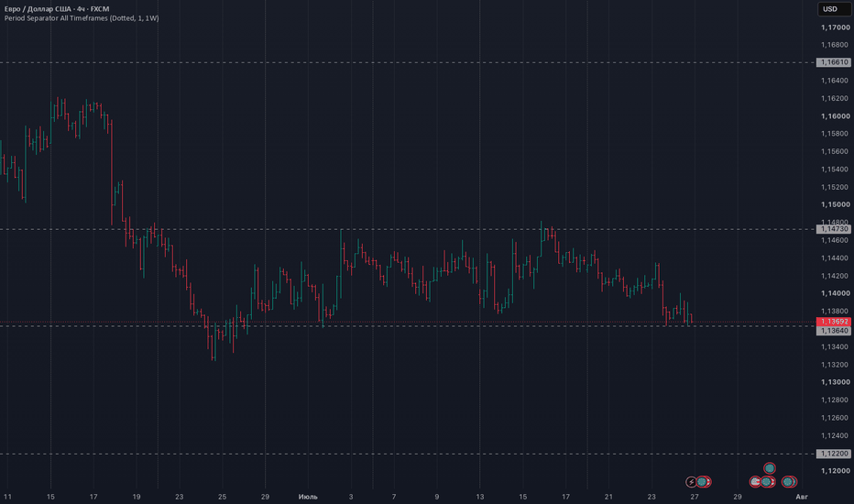This screenshot has width=854, height=504.
Task: Click the 1,16000 price scale value
Action: 836,116
